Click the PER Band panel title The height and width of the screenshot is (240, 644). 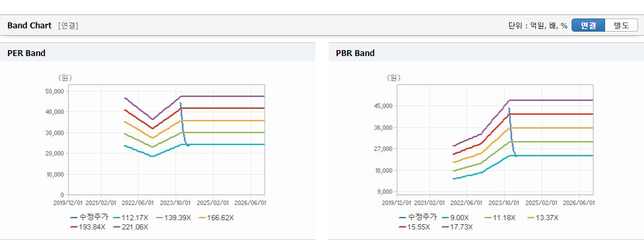(x=26, y=53)
